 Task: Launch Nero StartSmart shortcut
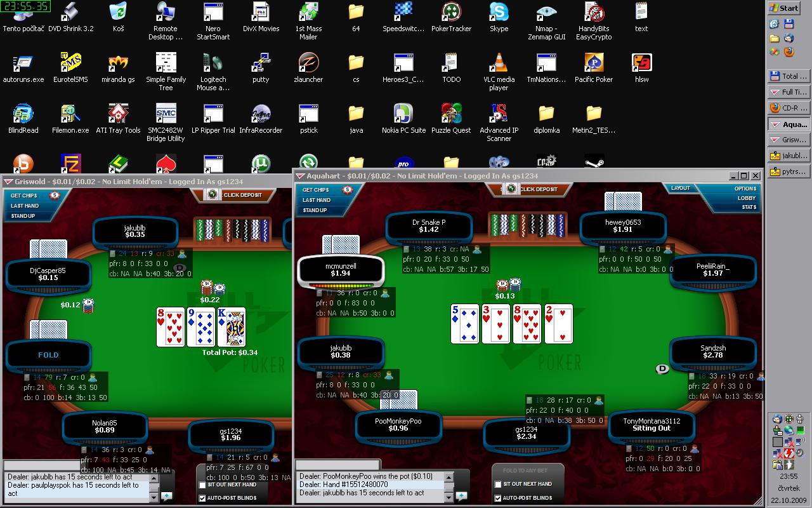[213, 21]
